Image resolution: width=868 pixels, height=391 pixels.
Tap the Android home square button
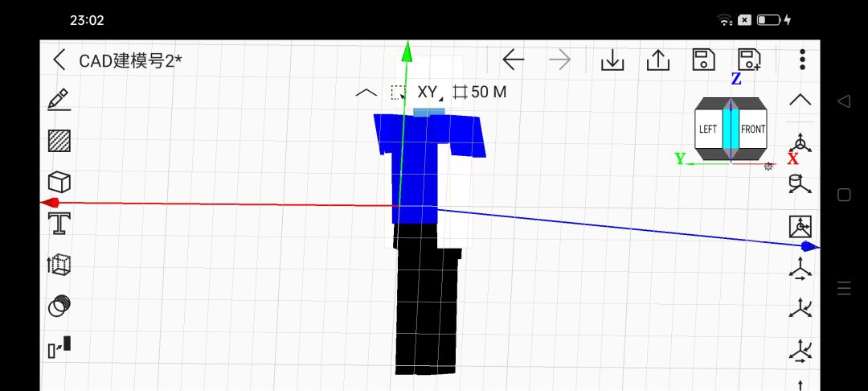(x=844, y=195)
